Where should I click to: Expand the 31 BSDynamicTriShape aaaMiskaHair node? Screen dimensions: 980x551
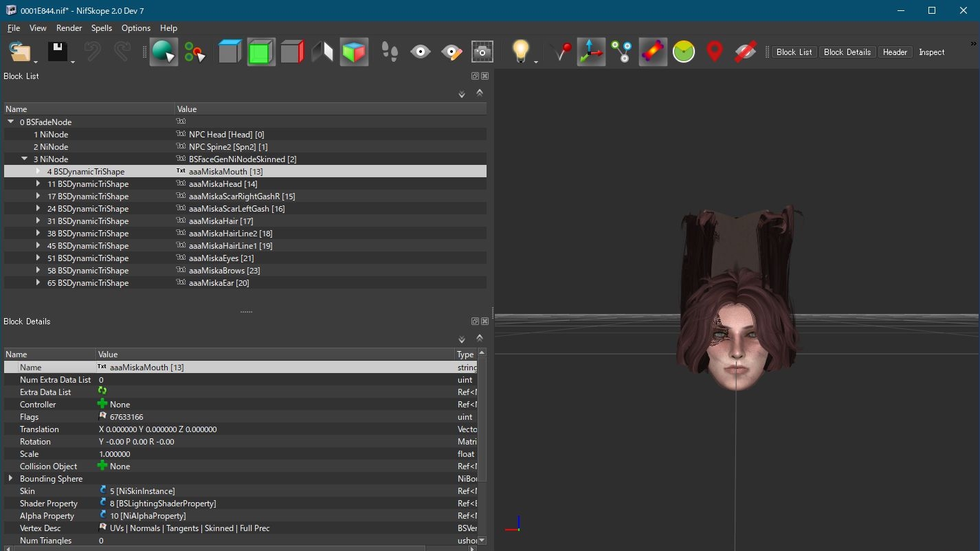(38, 221)
